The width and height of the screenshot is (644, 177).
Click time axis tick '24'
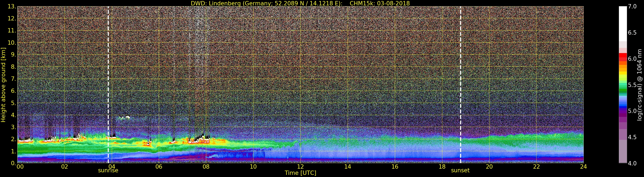[583, 166]
